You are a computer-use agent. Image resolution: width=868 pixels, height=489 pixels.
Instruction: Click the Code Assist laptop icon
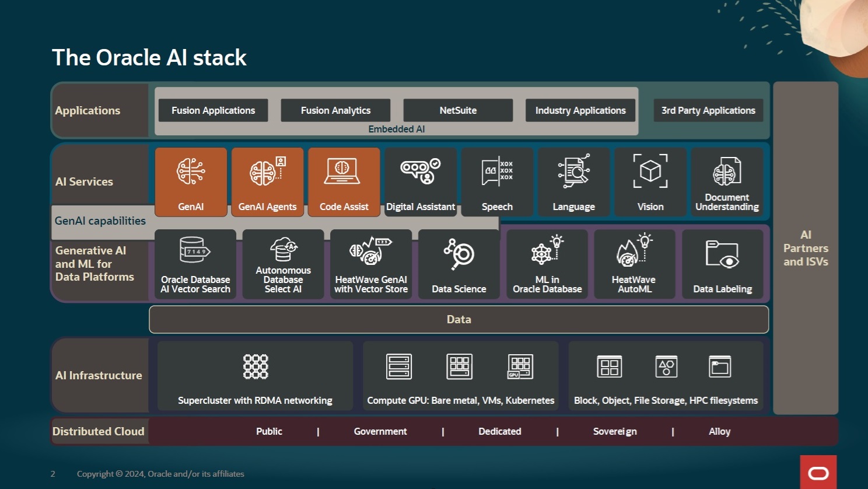pyautogui.click(x=342, y=171)
